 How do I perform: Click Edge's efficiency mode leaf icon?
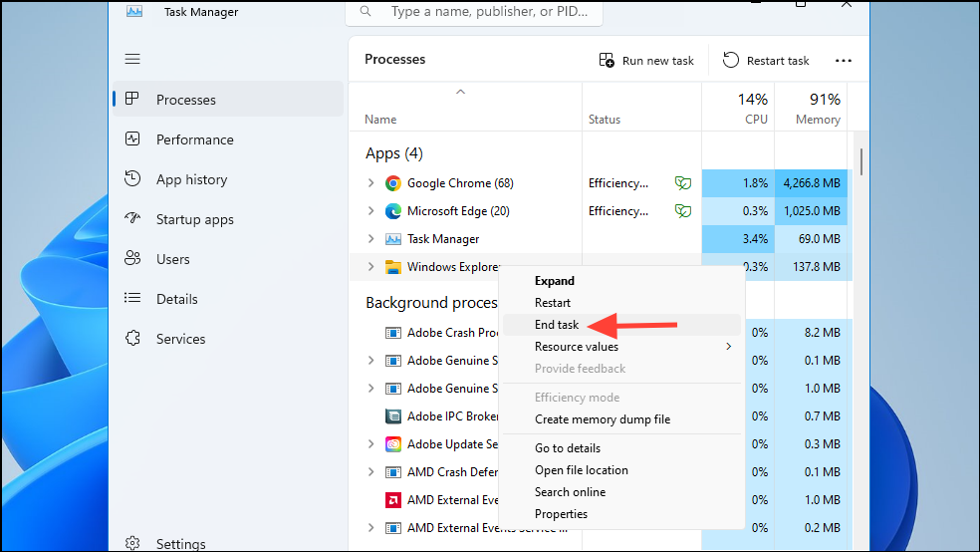683,211
